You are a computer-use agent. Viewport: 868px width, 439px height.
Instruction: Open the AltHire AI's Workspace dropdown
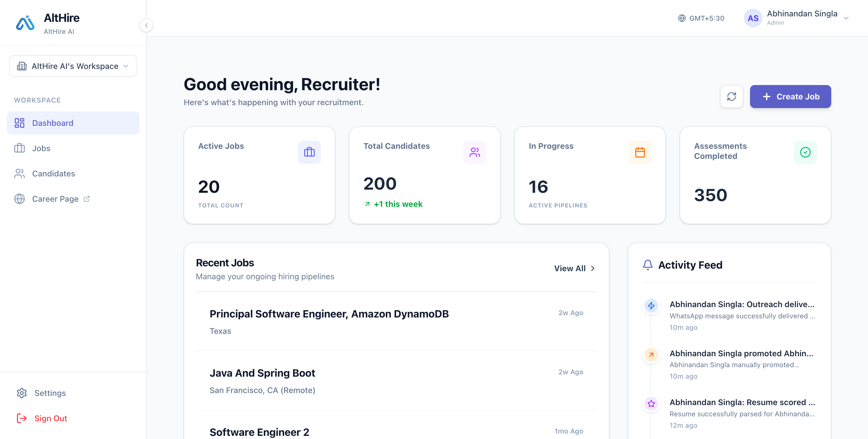tap(73, 66)
